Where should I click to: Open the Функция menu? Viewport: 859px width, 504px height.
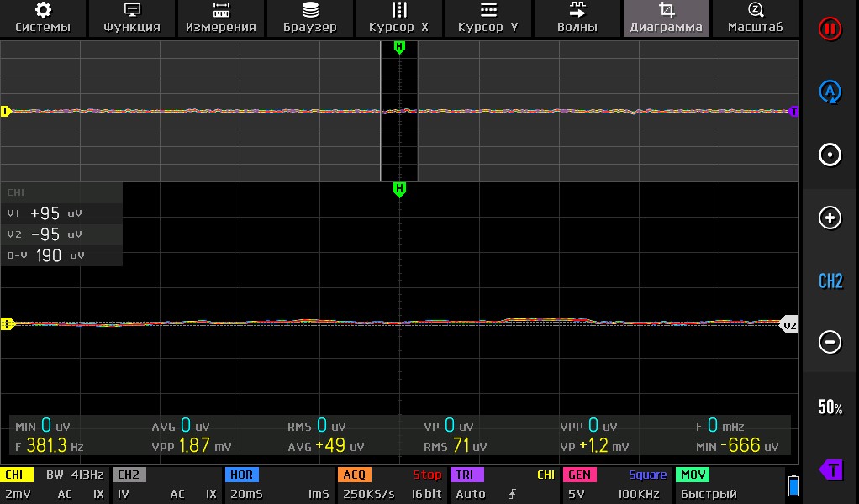coord(132,18)
